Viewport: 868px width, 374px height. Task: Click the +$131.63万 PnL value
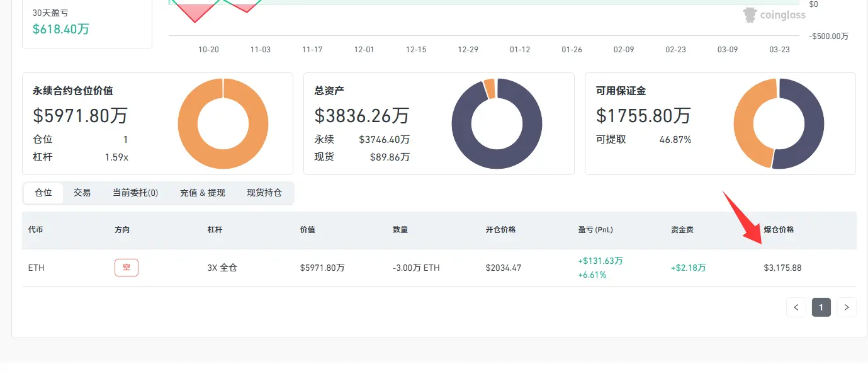(x=600, y=261)
